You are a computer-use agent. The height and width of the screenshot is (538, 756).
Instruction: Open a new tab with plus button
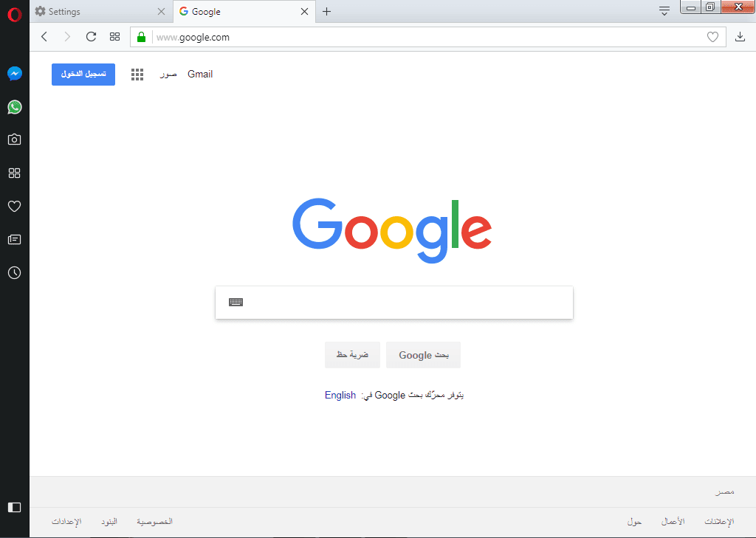pos(326,12)
